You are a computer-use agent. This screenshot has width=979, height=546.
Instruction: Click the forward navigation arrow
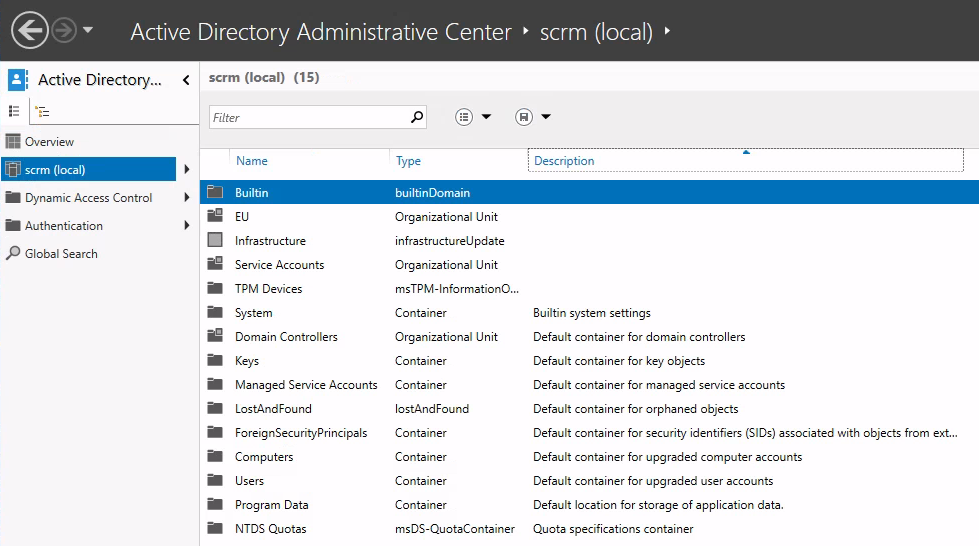point(64,30)
